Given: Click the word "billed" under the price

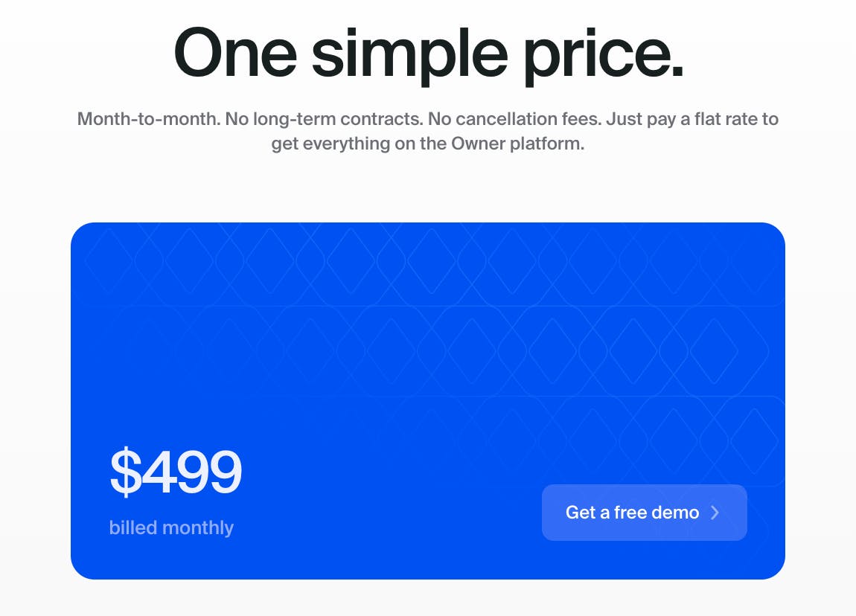Looking at the screenshot, I should 133,527.
